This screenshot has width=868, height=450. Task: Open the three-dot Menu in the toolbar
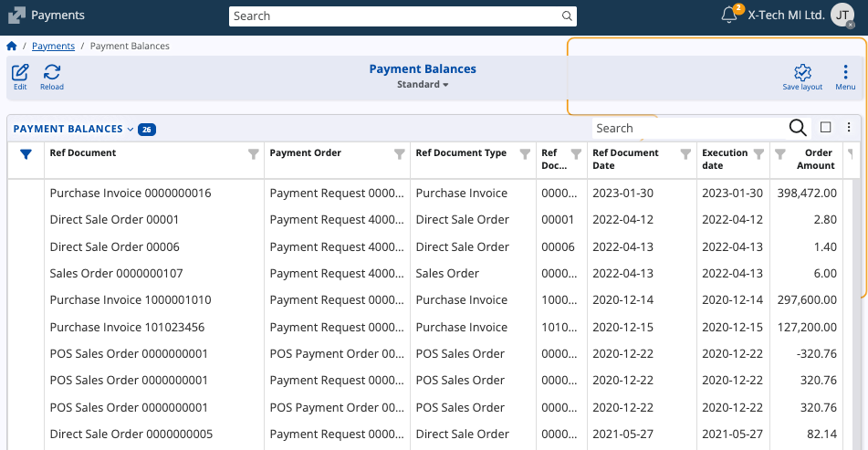(x=845, y=73)
